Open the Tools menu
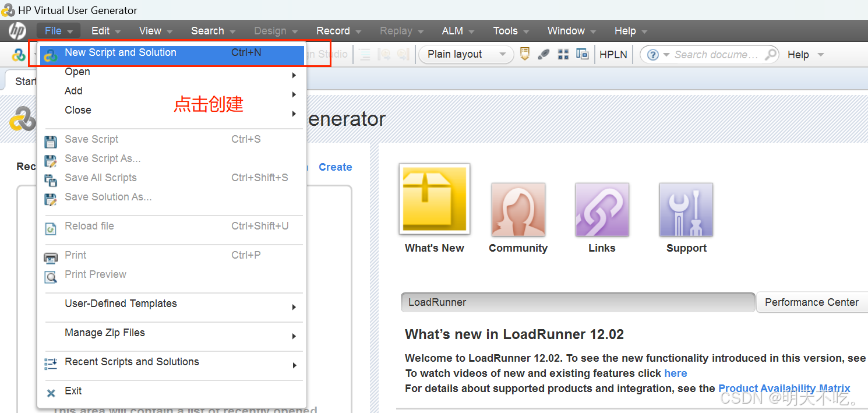 (511, 31)
